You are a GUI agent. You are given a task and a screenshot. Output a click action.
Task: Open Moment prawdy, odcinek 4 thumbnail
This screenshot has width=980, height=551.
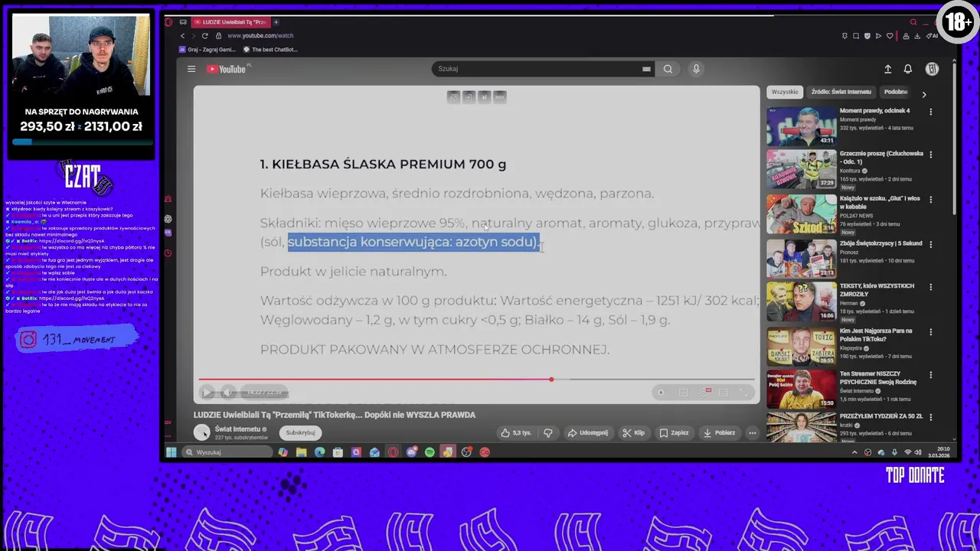click(802, 126)
